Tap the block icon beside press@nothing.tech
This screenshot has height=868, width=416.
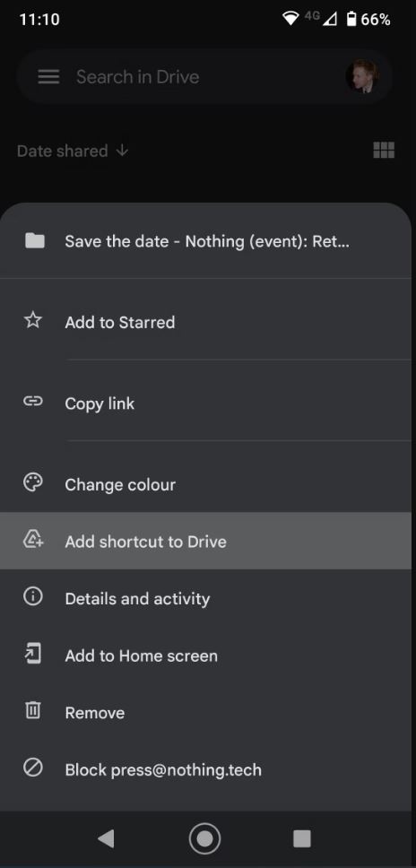click(x=33, y=768)
